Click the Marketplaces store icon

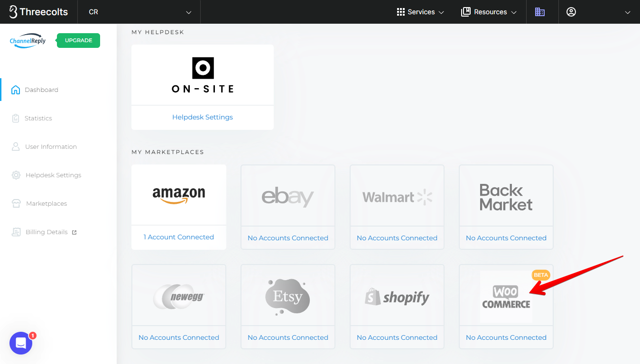click(16, 203)
